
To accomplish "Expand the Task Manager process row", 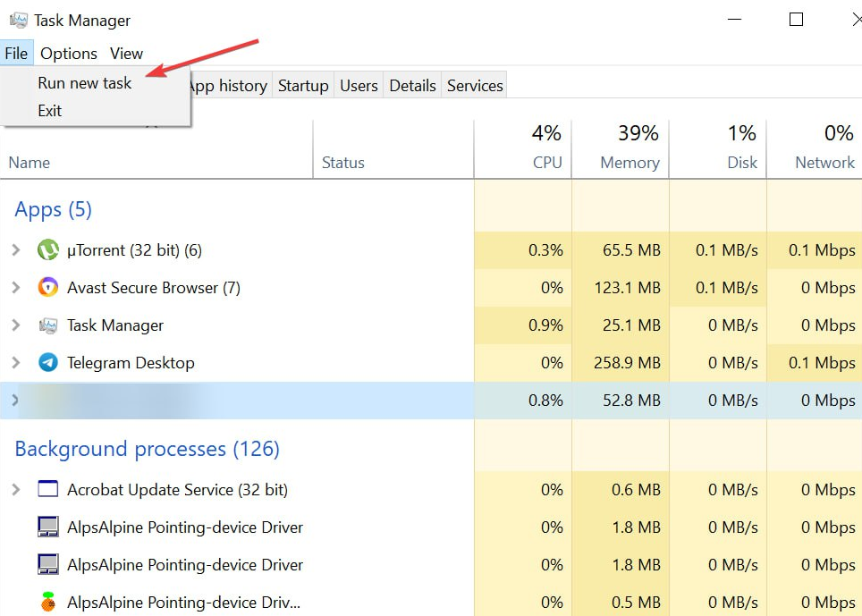I will (16, 325).
